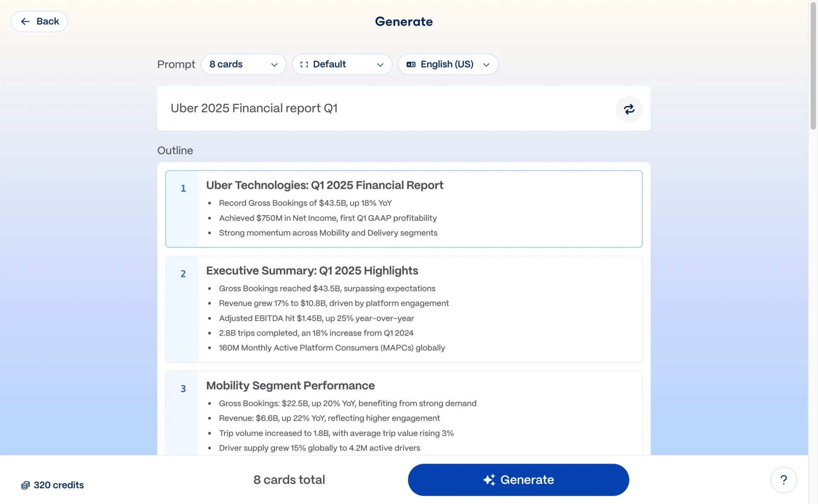The width and height of the screenshot is (818, 504).
Task: Select card 2 title Executive Summary: Q1 2025 Highlights
Action: click(x=312, y=271)
